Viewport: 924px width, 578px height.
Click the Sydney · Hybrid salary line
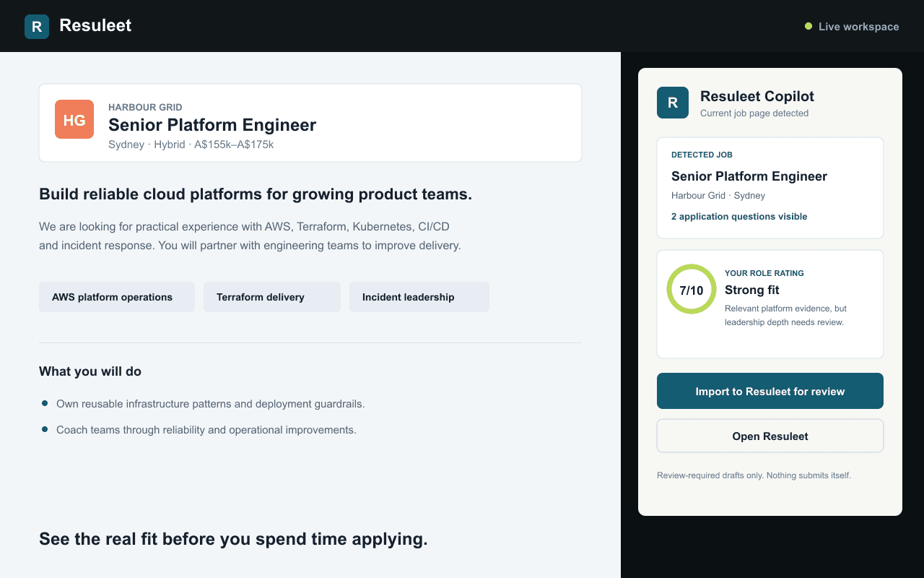191,144
